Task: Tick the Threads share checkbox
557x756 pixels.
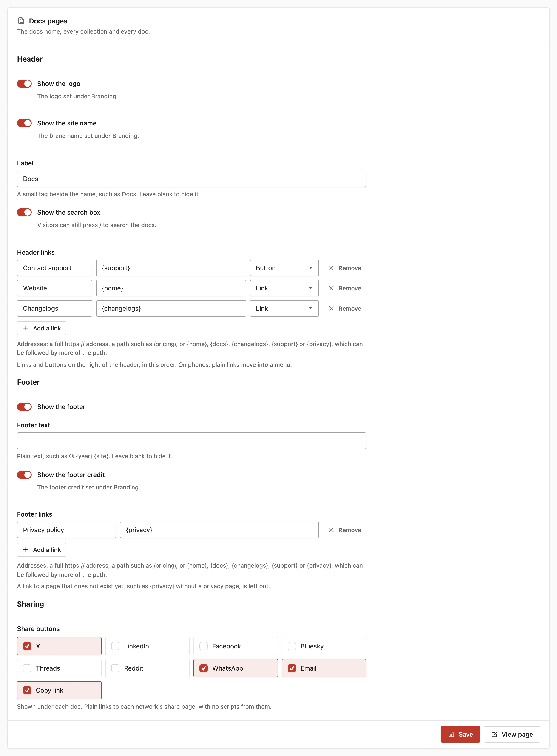Action: click(27, 668)
